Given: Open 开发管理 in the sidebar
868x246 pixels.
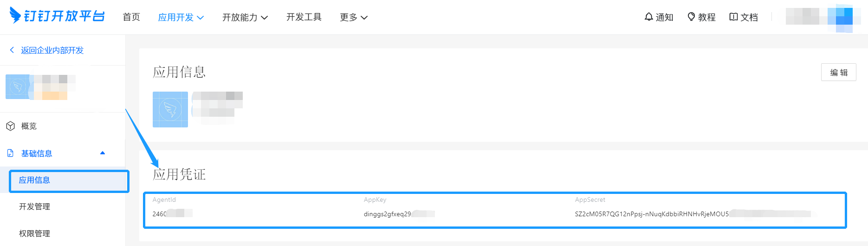Looking at the screenshot, I should coord(34,206).
